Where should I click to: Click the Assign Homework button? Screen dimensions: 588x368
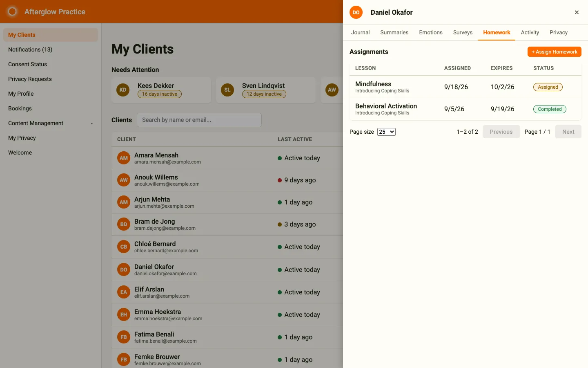click(554, 52)
